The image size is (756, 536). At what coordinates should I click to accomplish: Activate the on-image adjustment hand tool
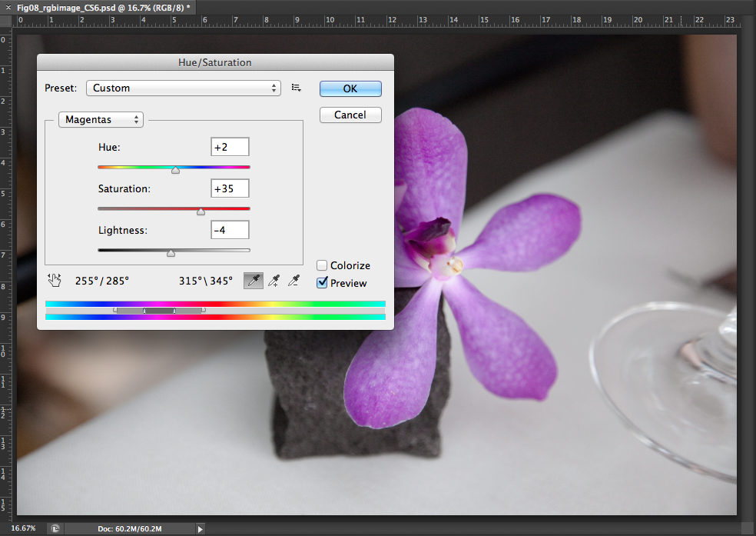[53, 281]
